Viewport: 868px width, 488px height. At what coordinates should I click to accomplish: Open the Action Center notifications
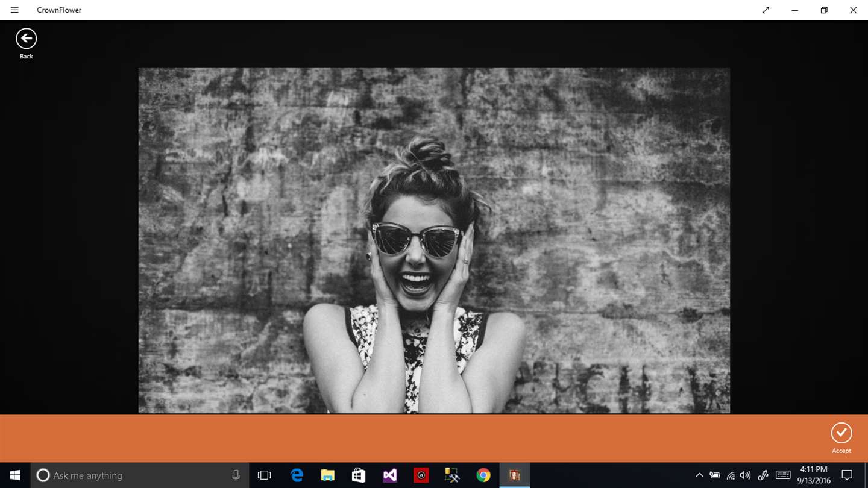click(x=847, y=475)
